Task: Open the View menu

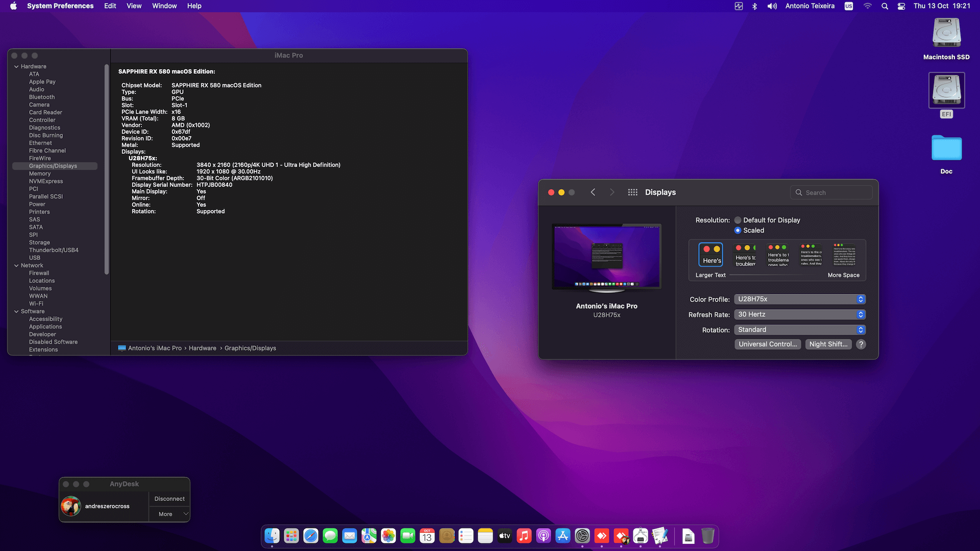Action: click(134, 6)
